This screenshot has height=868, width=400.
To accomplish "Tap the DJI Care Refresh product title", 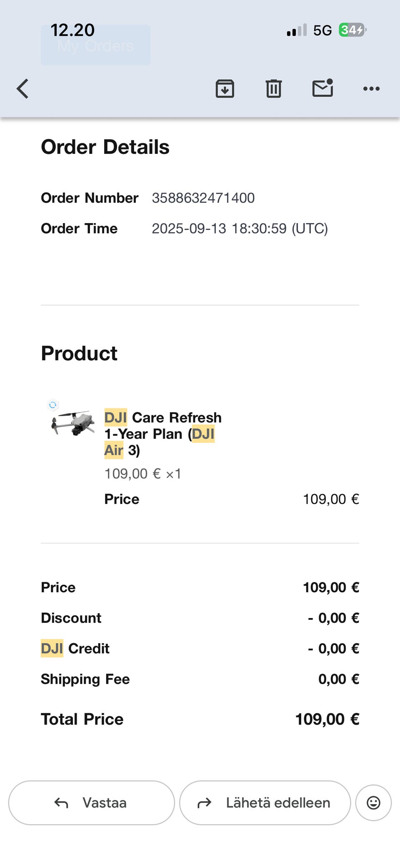I will (162, 434).
